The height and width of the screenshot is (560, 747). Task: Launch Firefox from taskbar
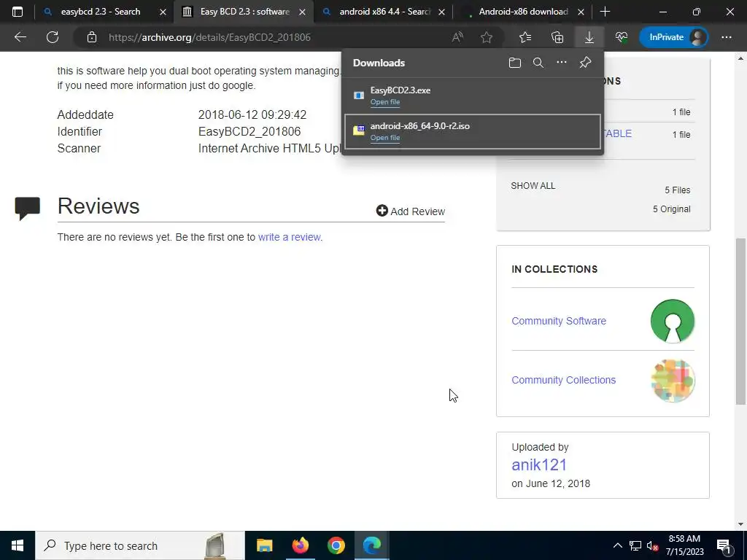[300, 545]
